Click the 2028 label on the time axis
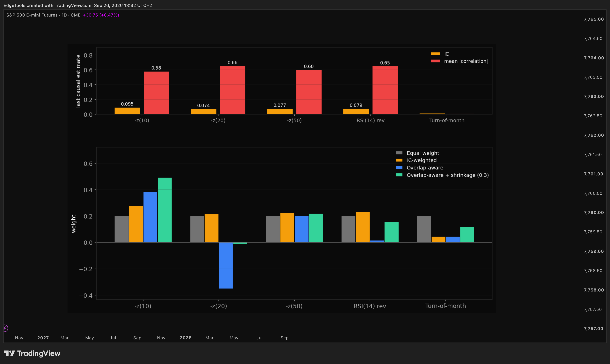The image size is (610, 364). [185, 338]
